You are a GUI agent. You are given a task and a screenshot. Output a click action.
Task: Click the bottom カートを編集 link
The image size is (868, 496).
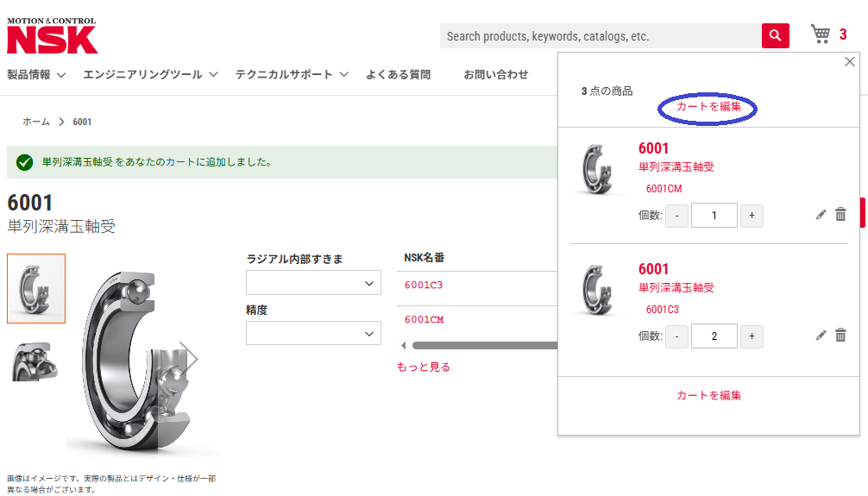[708, 395]
